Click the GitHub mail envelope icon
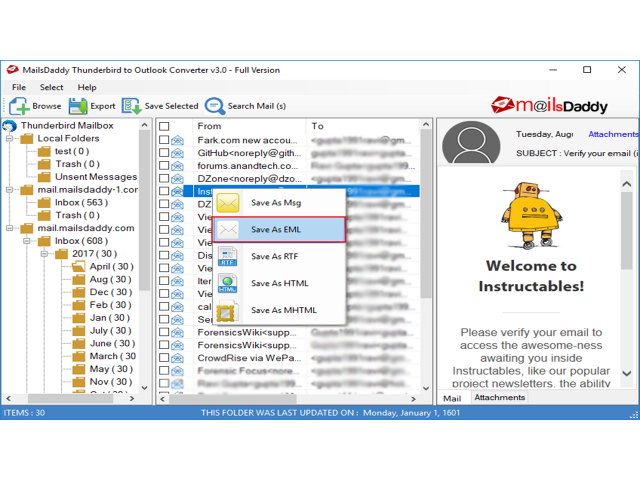 [x=177, y=153]
